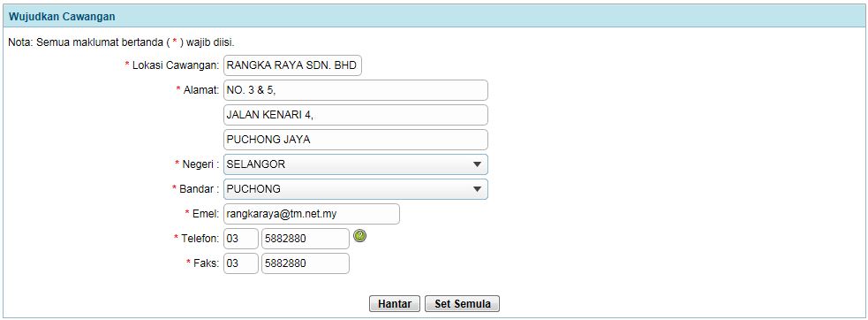Click the 'Alamat:' label
This screenshot has width=868, height=320.
point(201,90)
